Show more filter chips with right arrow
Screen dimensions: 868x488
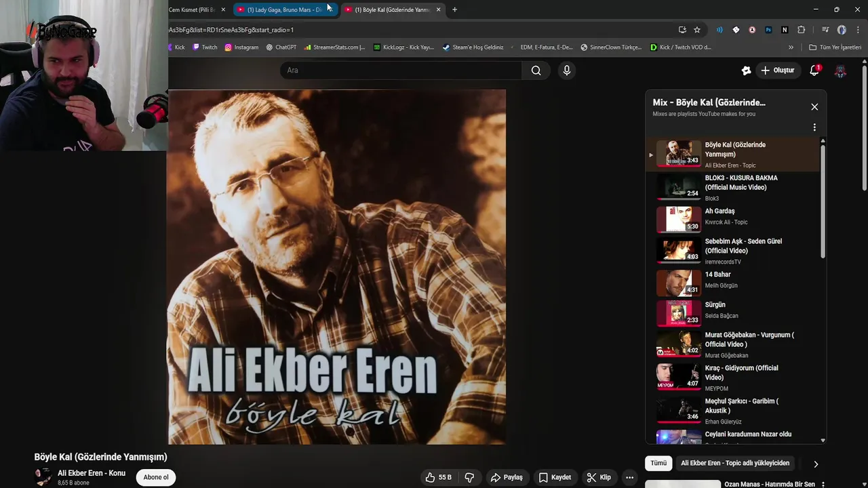(x=816, y=464)
